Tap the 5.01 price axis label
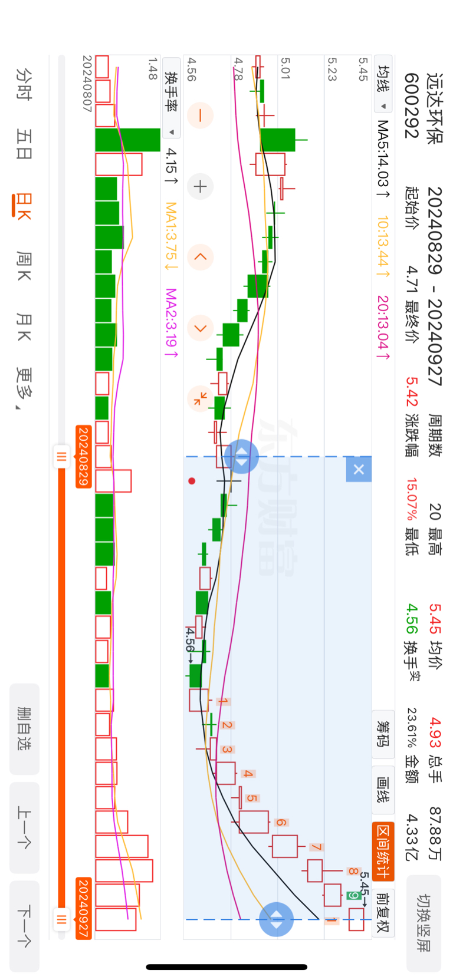This screenshot has width=453, height=980. [285, 68]
